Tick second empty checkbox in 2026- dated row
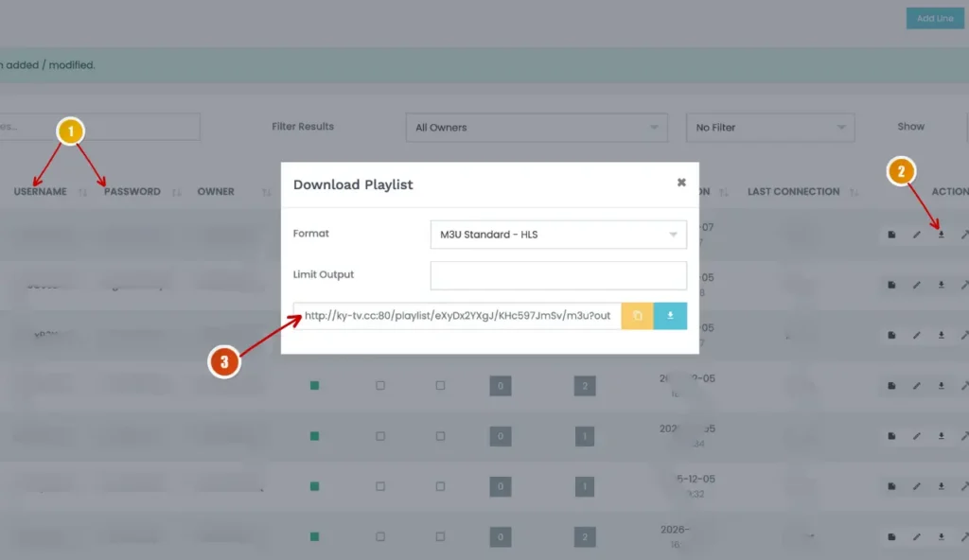 pyautogui.click(x=440, y=537)
